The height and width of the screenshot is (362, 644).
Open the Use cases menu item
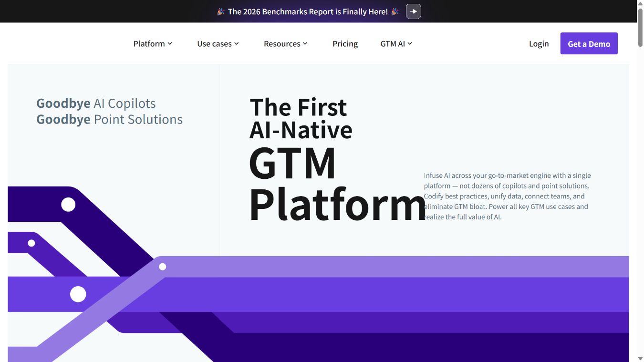click(214, 44)
